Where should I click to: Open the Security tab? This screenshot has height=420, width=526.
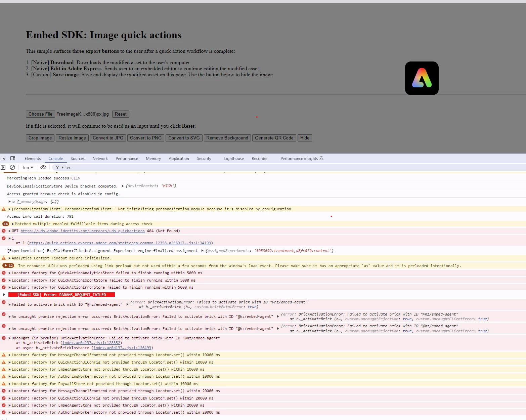[204, 159]
